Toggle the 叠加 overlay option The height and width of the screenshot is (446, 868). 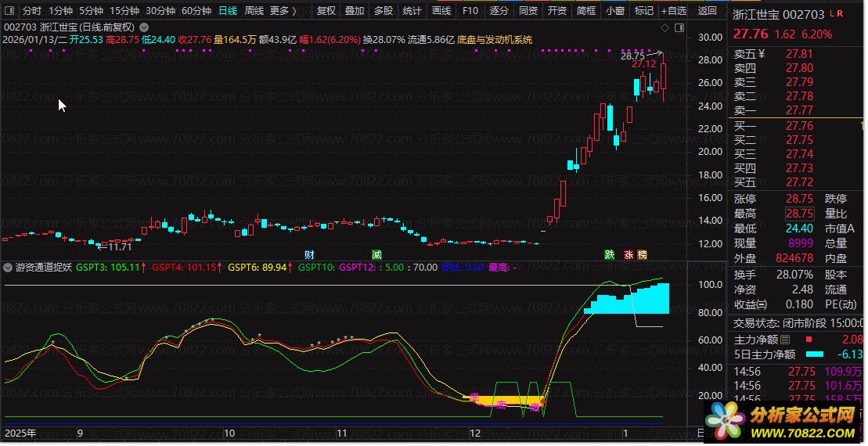coord(355,11)
